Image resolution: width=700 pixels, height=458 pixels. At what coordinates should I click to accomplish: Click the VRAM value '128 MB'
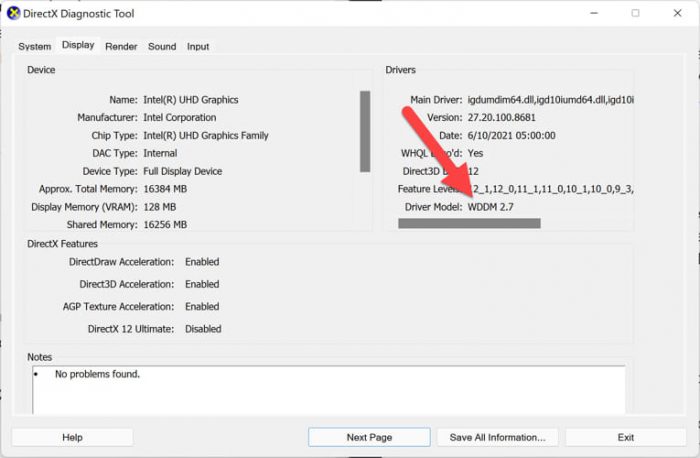[x=159, y=207]
